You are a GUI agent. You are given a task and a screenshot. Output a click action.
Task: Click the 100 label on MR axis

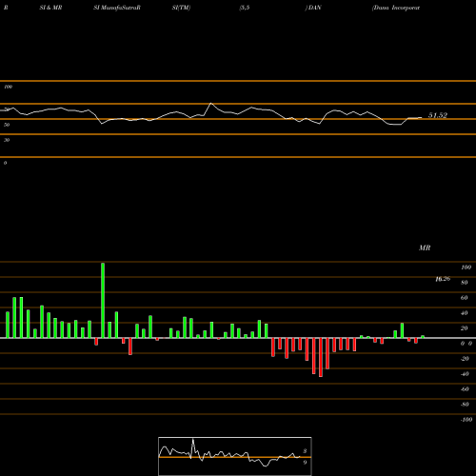click(x=466, y=268)
